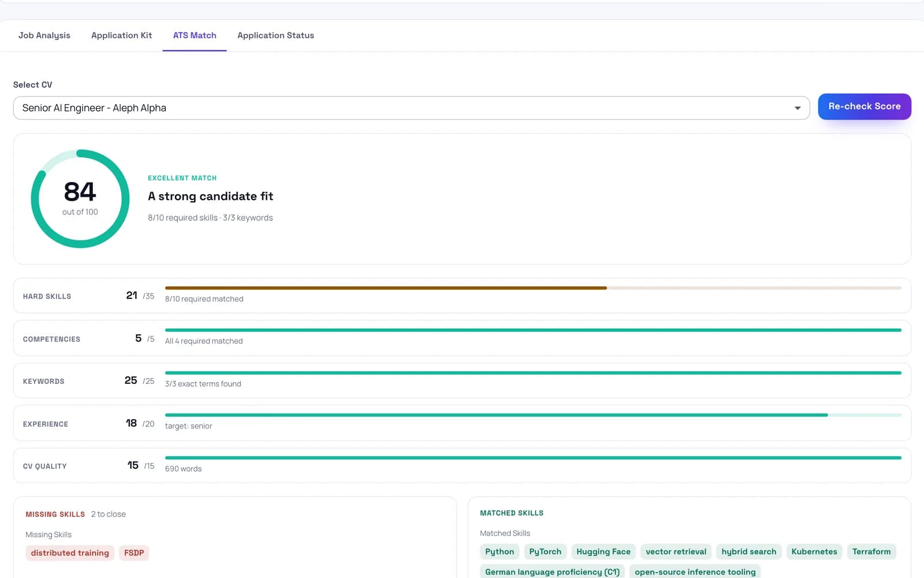The width and height of the screenshot is (924, 578).
Task: Click the 'Terraform' matched skill tag
Action: [871, 552]
